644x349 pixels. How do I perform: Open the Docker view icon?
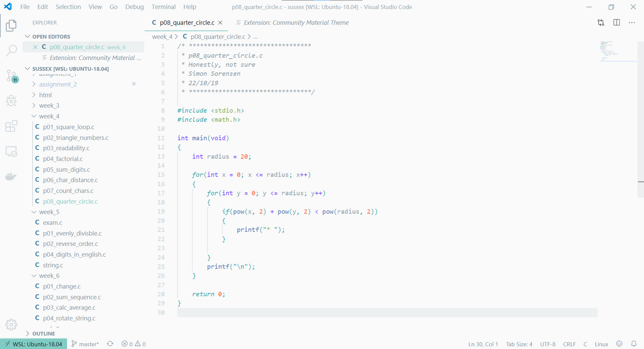click(x=12, y=177)
